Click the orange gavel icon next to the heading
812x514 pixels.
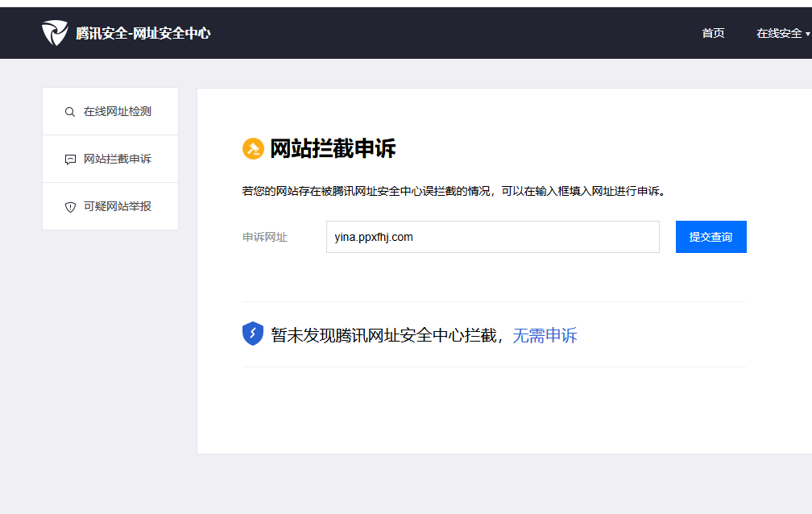(253, 149)
